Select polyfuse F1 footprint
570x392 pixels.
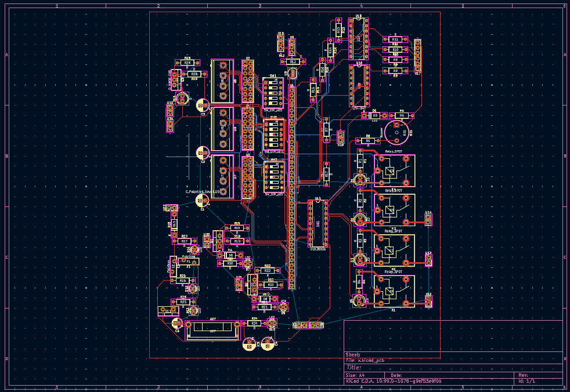pos(188,262)
